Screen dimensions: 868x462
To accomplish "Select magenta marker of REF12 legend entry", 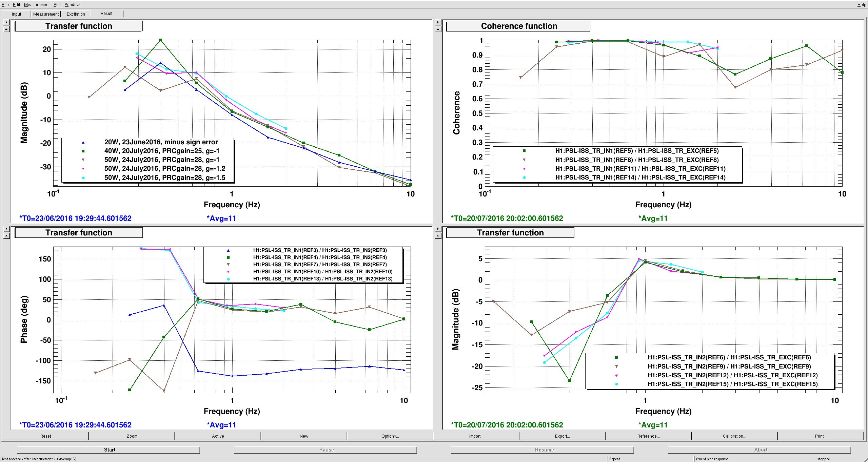I will (x=616, y=375).
